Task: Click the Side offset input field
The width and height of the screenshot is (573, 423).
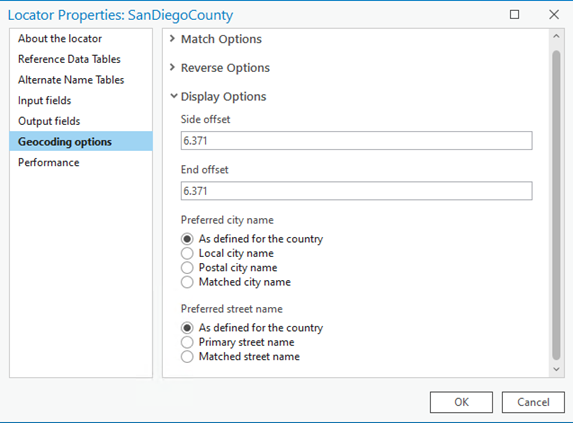Action: pos(356,141)
